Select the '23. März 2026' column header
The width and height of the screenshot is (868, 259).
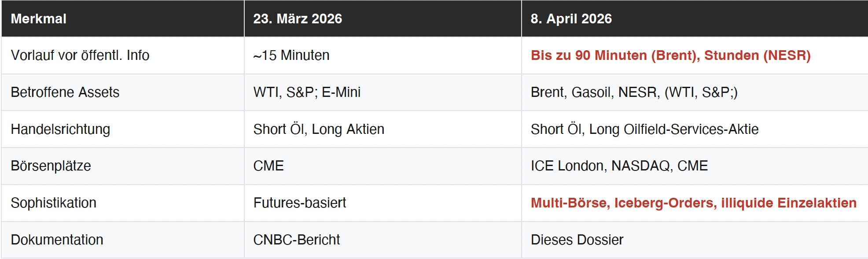[298, 18]
